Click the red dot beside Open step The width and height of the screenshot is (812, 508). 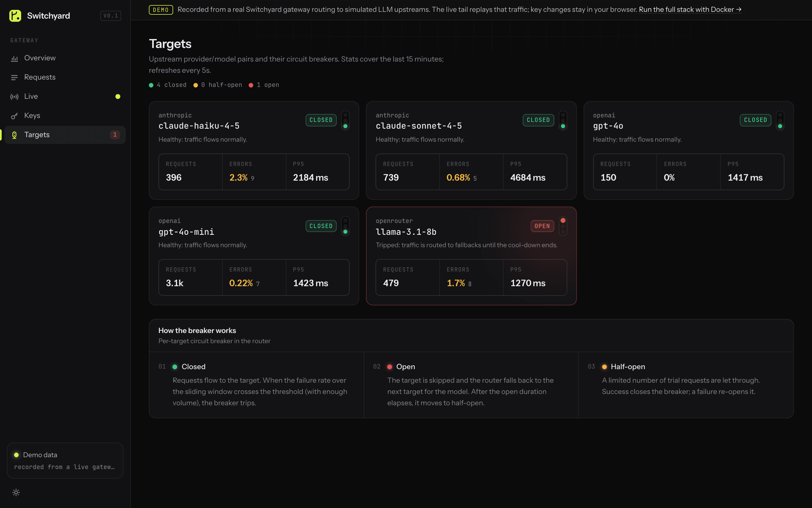(390, 367)
